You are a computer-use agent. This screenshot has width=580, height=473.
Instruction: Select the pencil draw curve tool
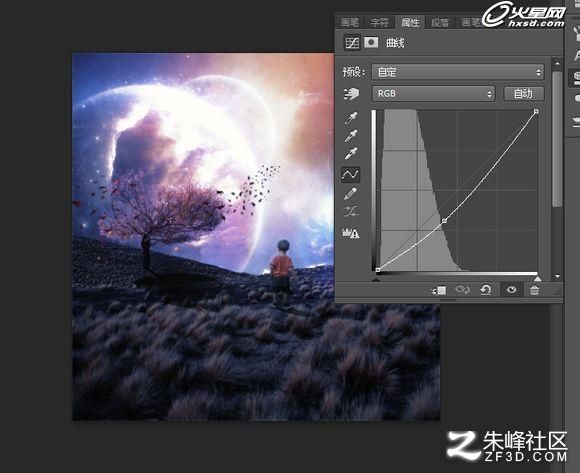coord(350,193)
